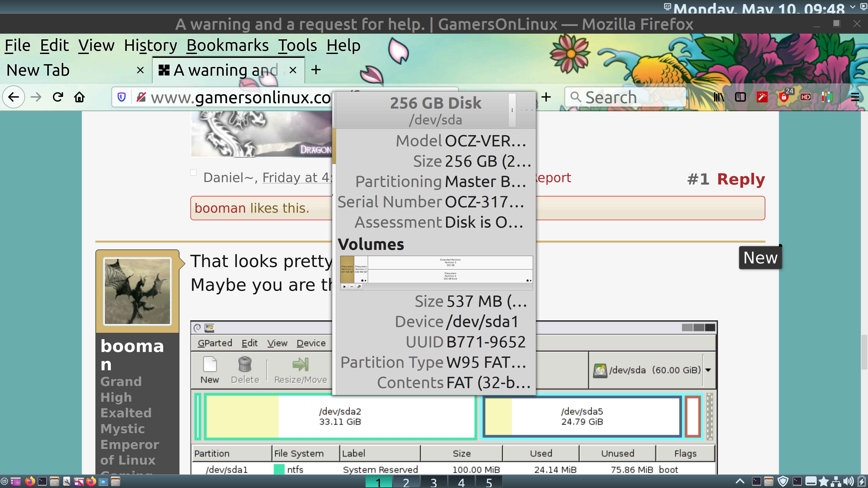Click the HD extension icon
This screenshot has width=868, height=488.
point(805,97)
